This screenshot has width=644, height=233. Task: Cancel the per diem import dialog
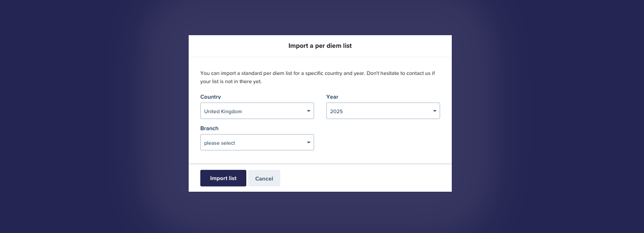coord(264,178)
